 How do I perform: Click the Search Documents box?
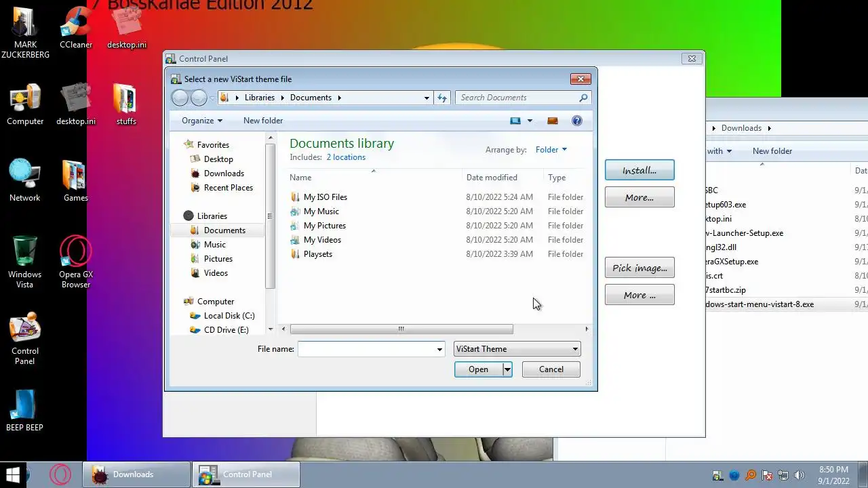[x=517, y=98]
